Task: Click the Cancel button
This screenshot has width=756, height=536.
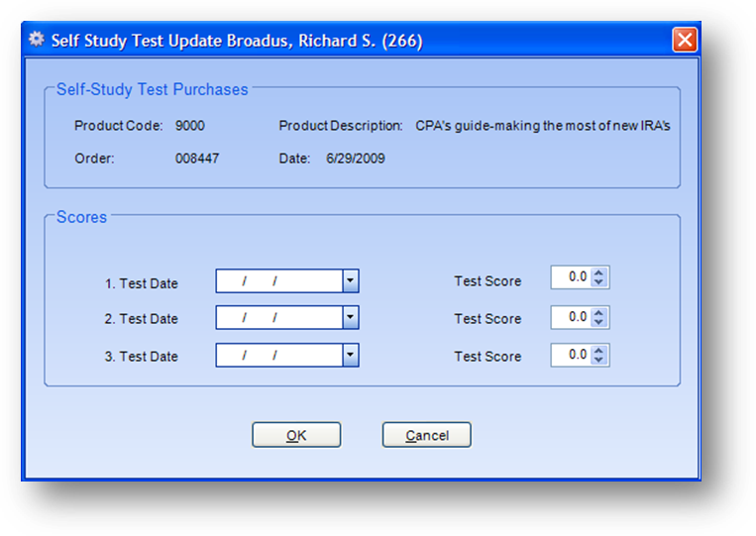Action: (427, 435)
